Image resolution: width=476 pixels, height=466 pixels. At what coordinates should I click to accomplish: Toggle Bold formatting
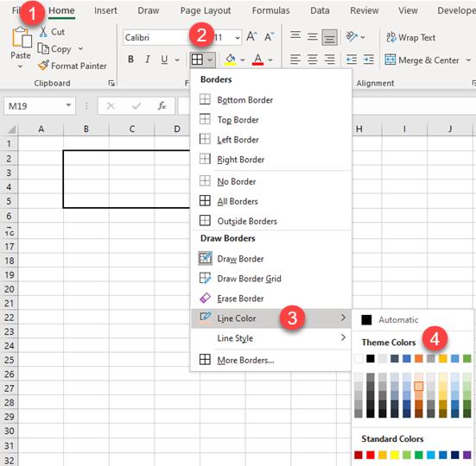pyautogui.click(x=130, y=60)
